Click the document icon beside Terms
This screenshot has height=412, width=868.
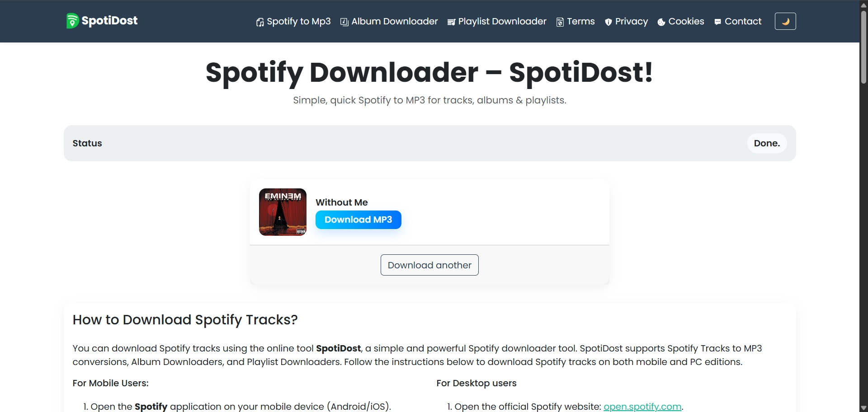pos(560,22)
